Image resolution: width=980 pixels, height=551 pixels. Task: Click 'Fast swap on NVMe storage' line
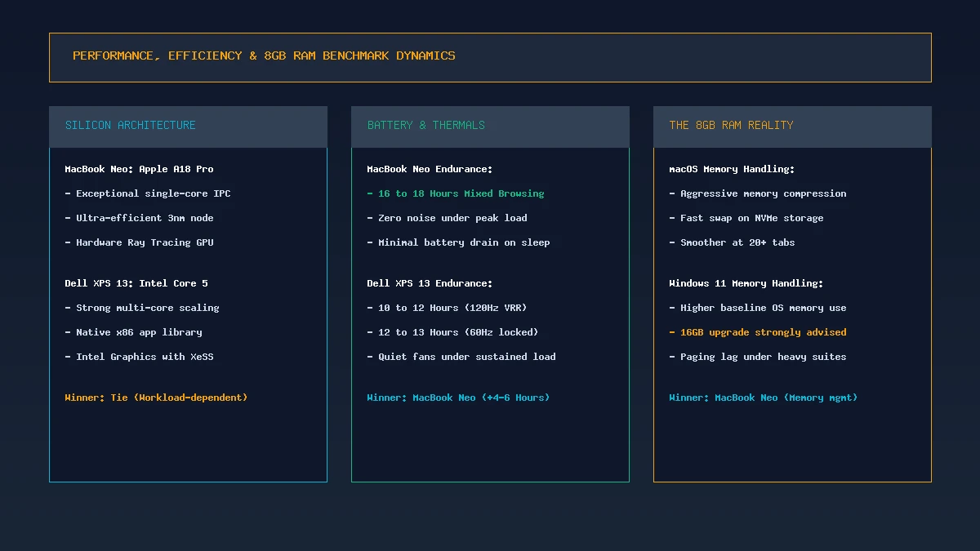pyautogui.click(x=746, y=218)
